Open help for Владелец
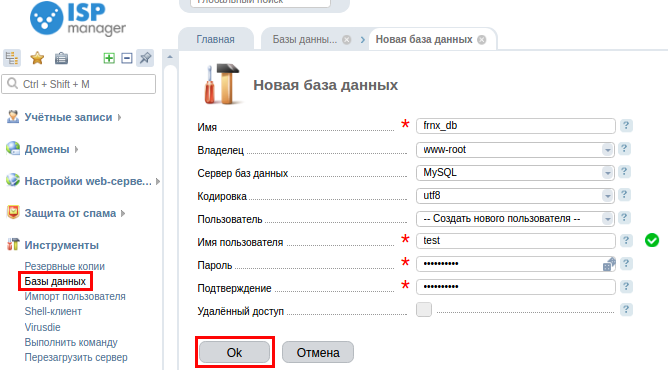This screenshot has height=370, width=668. [624, 149]
